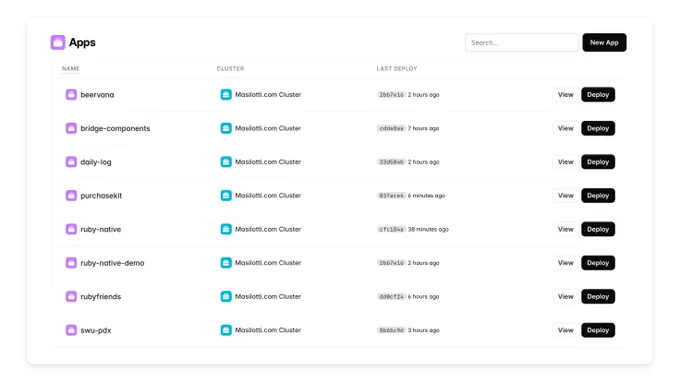Click Masilotti.com Cluster text in the swu-pdx row
This screenshot has width=680, height=382.
coord(268,330)
